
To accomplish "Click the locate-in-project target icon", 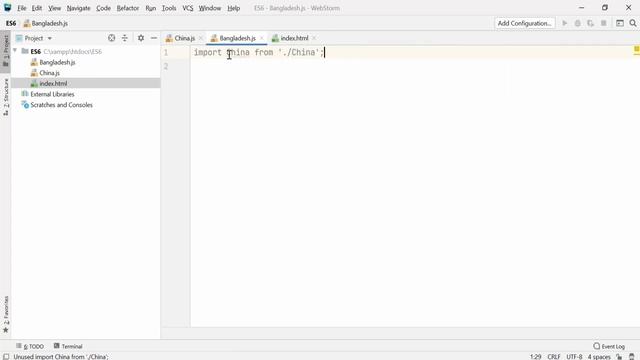I will pos(111,38).
